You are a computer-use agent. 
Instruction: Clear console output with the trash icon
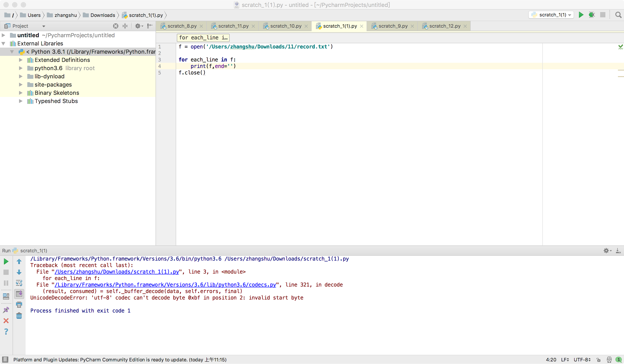click(19, 316)
